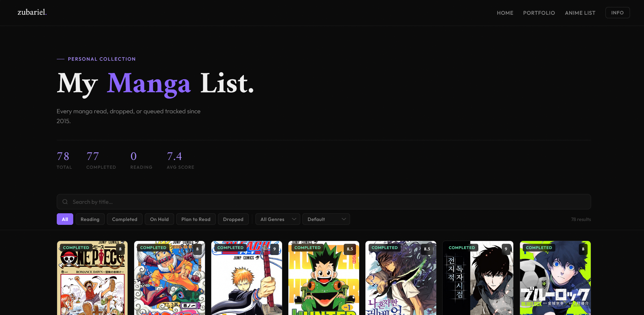Click the 77 COMPLETED stat
Screen dimensions: 644x315
pyautogui.click(x=101, y=160)
